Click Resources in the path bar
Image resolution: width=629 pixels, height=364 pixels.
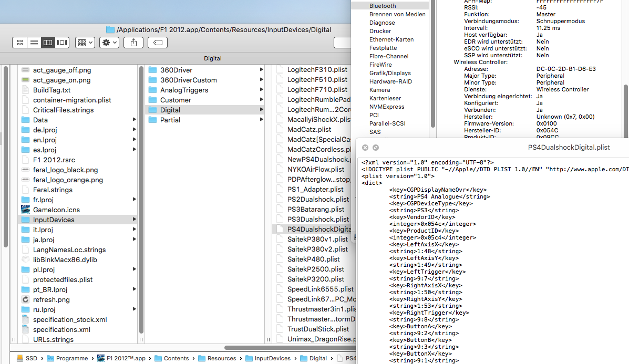point(218,358)
